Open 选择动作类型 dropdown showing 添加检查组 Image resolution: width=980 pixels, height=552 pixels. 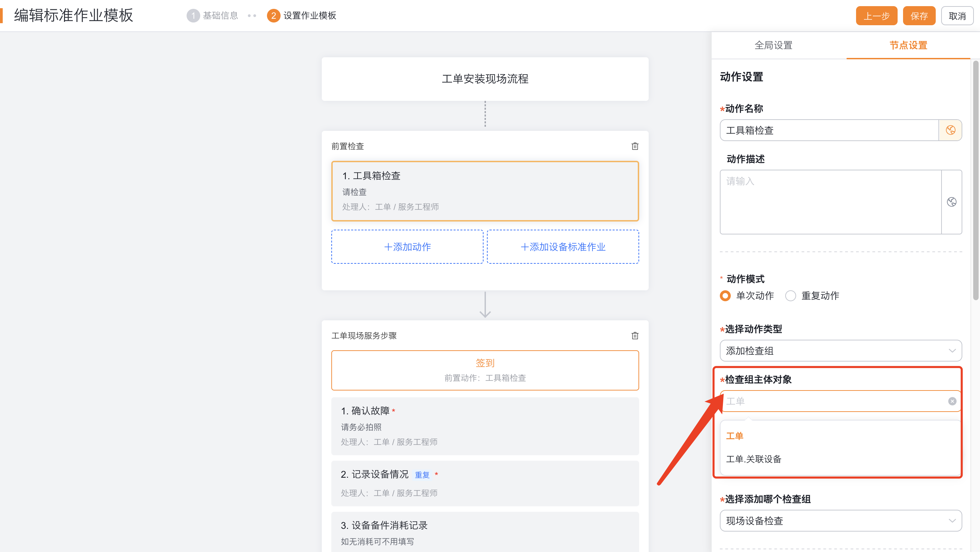pyautogui.click(x=840, y=351)
